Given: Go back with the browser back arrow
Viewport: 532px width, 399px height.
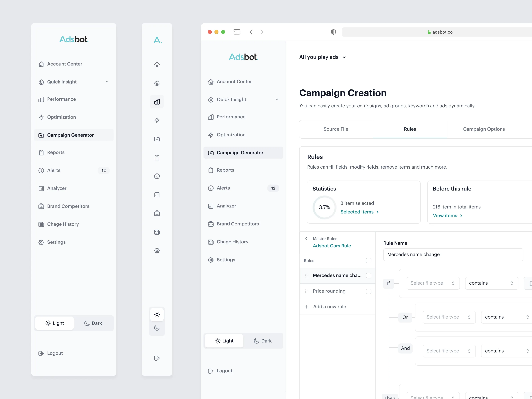Looking at the screenshot, I should [251, 32].
